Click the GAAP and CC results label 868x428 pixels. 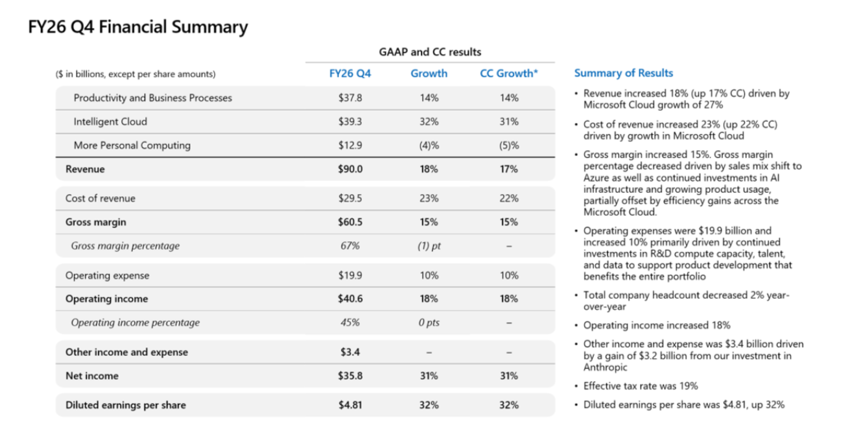(430, 52)
